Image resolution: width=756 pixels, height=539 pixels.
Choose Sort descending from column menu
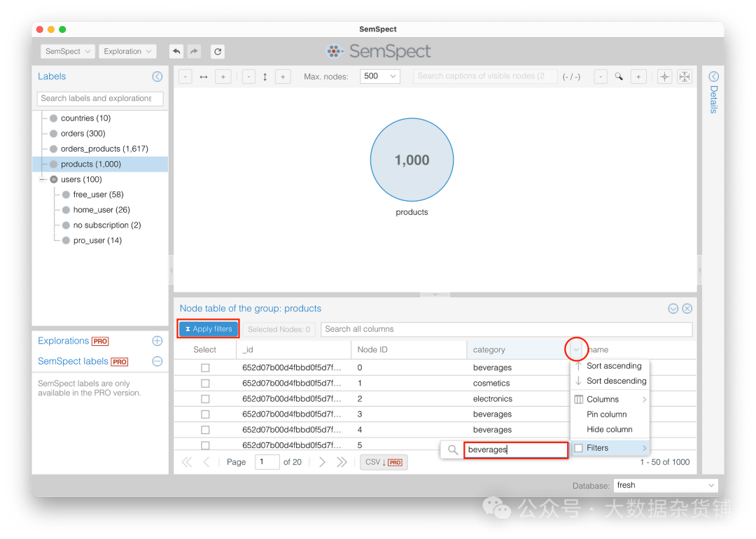pos(610,381)
